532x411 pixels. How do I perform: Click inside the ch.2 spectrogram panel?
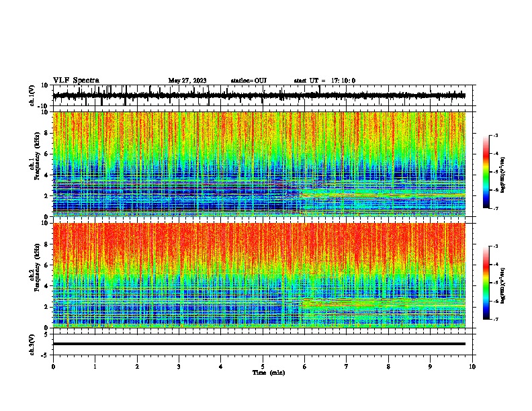(259, 275)
